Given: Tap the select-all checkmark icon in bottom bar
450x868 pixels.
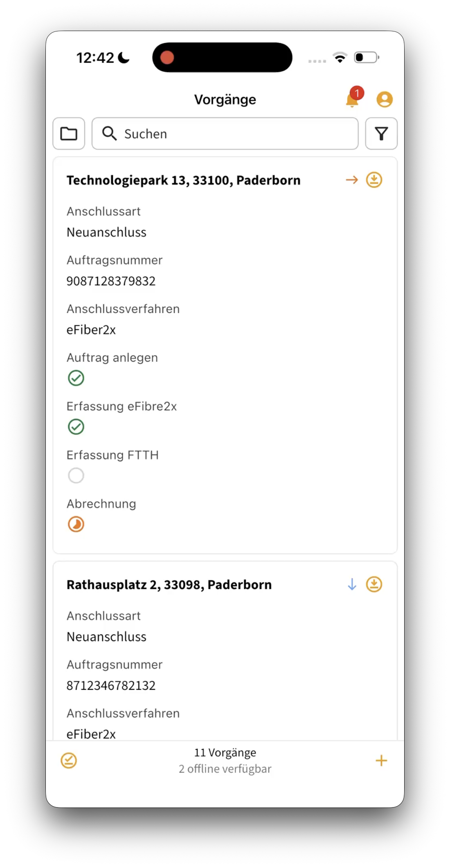Looking at the screenshot, I should [69, 761].
